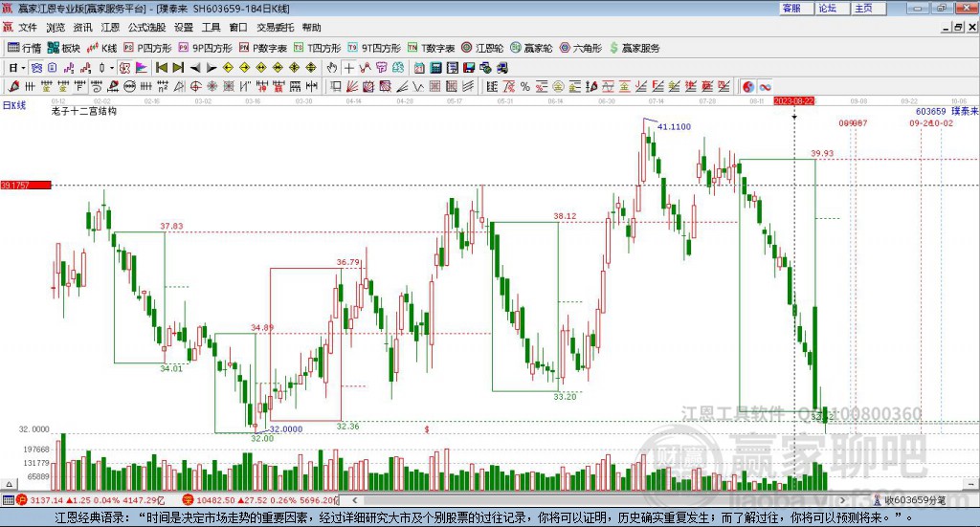Open the P四方形 square tool
This screenshot has width=980, height=527.
click(x=147, y=48)
